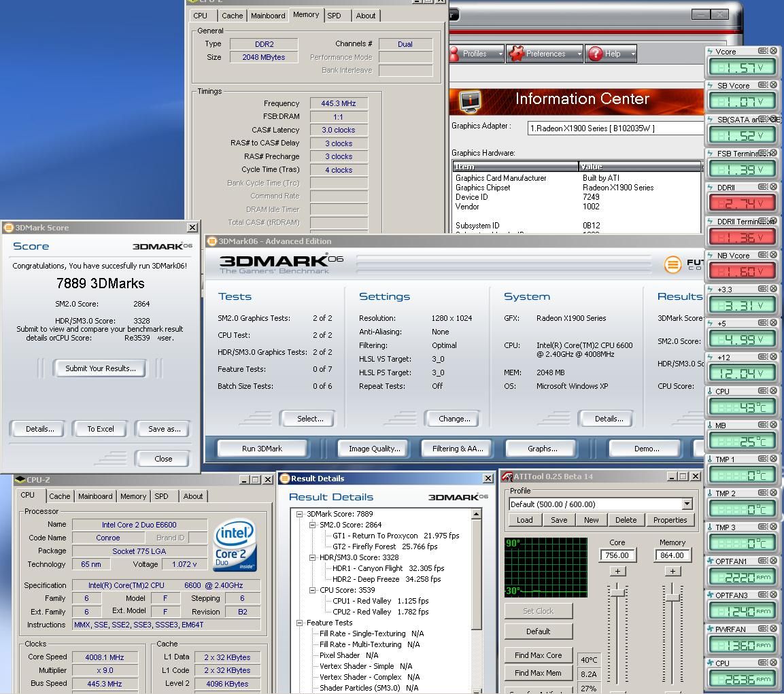
Task: Open settings icon on OPTFAN1 gauge
Action: [763, 561]
